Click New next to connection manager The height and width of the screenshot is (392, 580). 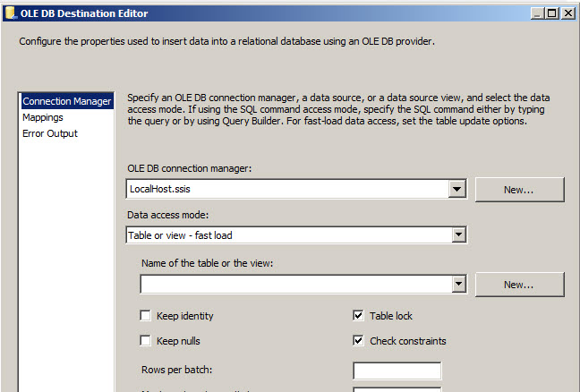[519, 190]
